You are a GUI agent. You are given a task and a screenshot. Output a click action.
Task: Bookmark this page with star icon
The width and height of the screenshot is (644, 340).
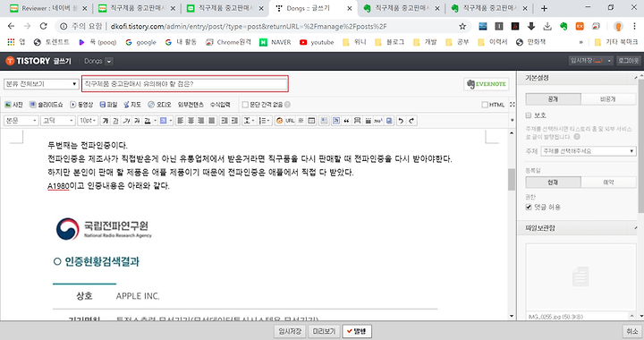pyautogui.click(x=462, y=26)
